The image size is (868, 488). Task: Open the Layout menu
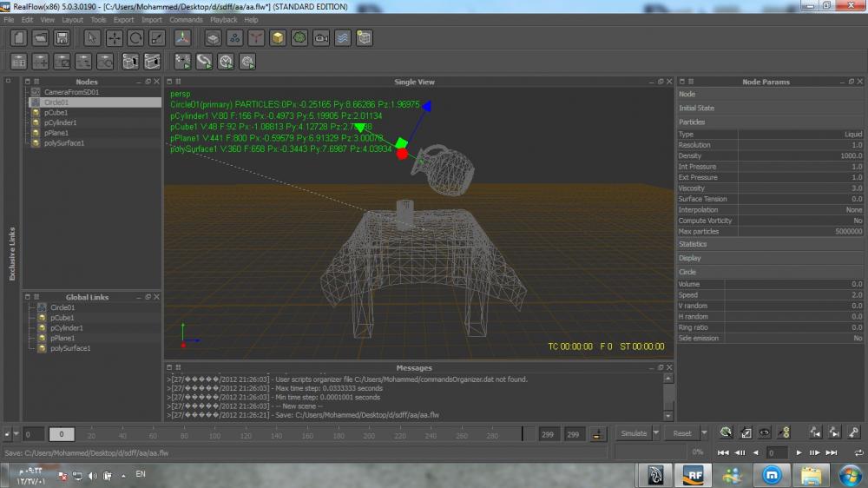[x=72, y=19]
